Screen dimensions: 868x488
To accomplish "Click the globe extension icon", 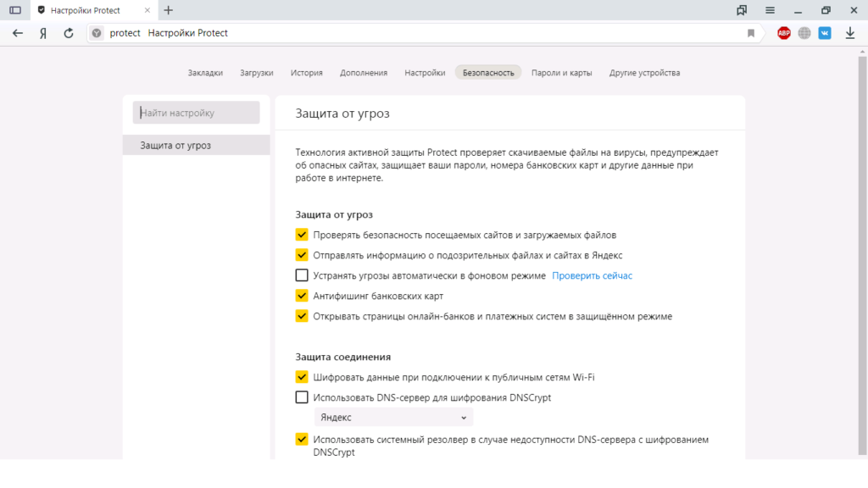I will (804, 33).
